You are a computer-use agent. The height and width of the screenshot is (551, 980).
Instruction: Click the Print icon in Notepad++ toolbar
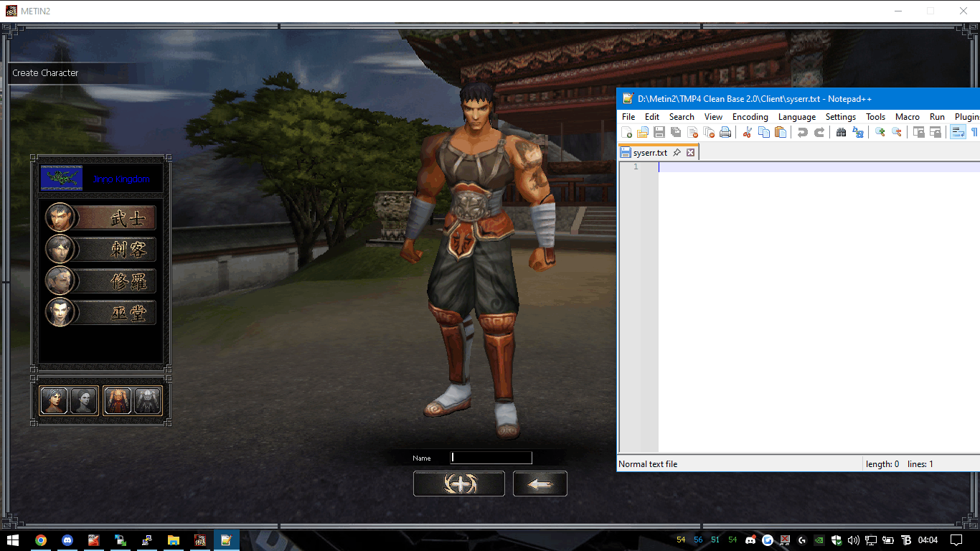tap(725, 132)
